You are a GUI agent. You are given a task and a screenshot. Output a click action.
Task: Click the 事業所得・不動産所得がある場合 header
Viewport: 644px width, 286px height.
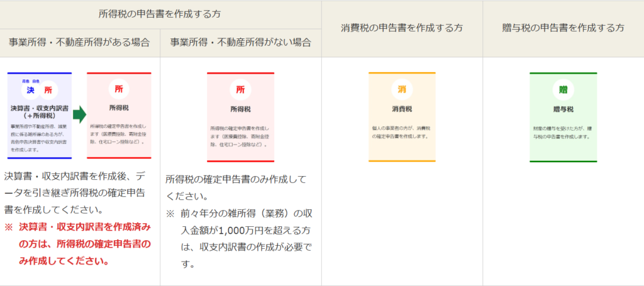[x=79, y=42]
